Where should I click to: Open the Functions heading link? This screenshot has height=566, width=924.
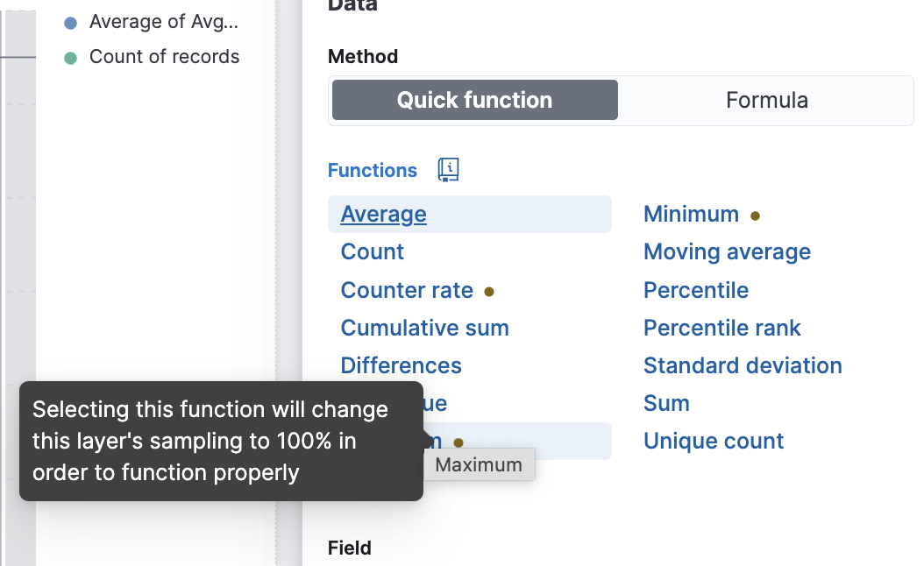pyautogui.click(x=372, y=170)
